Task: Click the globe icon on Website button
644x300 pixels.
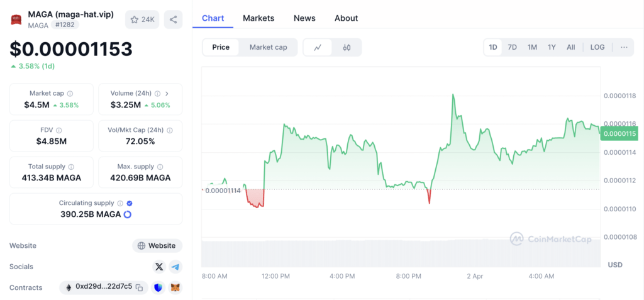Action: [142, 246]
